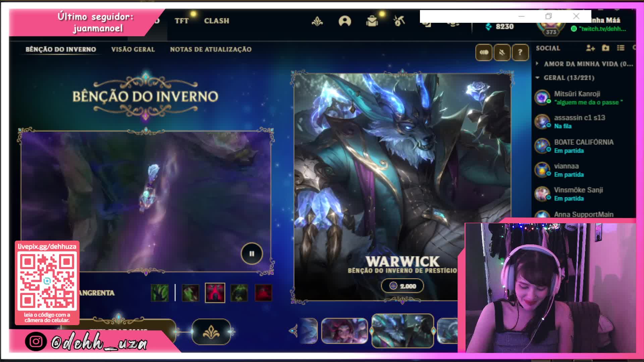
Task: Select friend Mitsüri Kanroji
Action: (584, 98)
